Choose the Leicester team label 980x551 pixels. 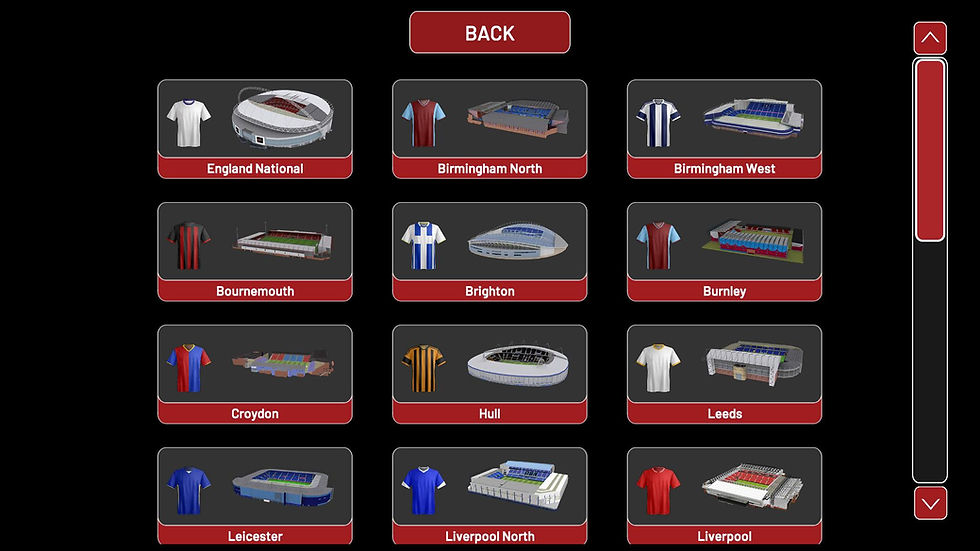coord(255,535)
